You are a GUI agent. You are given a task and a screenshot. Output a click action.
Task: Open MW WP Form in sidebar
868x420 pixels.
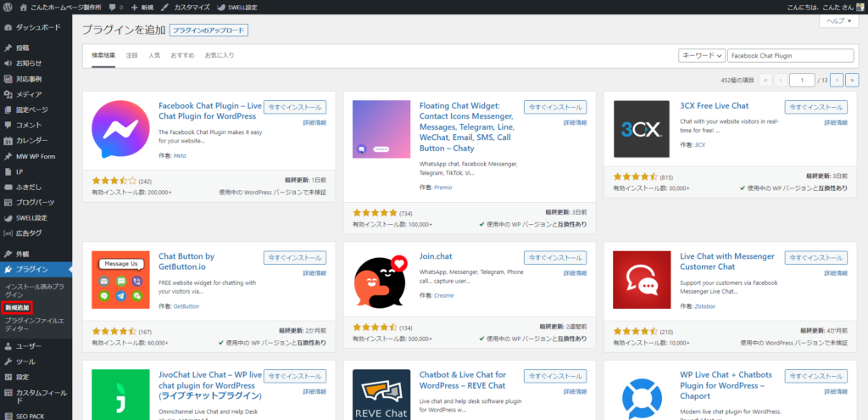[36, 156]
